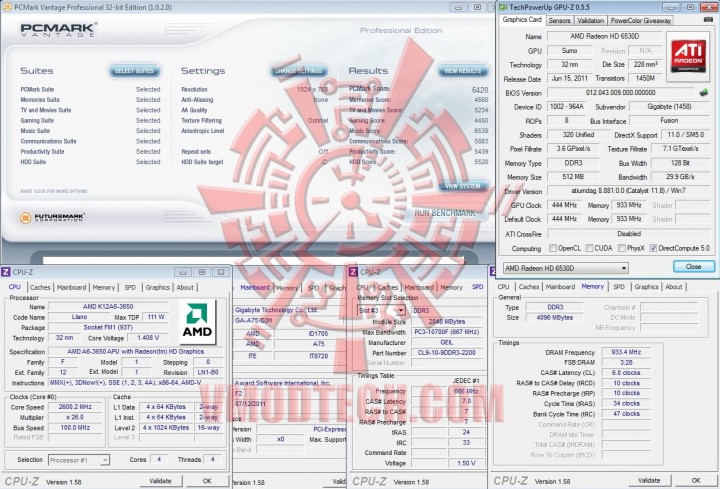Click Validate in CPU-Z processor window
The image size is (720, 489).
tap(161, 481)
